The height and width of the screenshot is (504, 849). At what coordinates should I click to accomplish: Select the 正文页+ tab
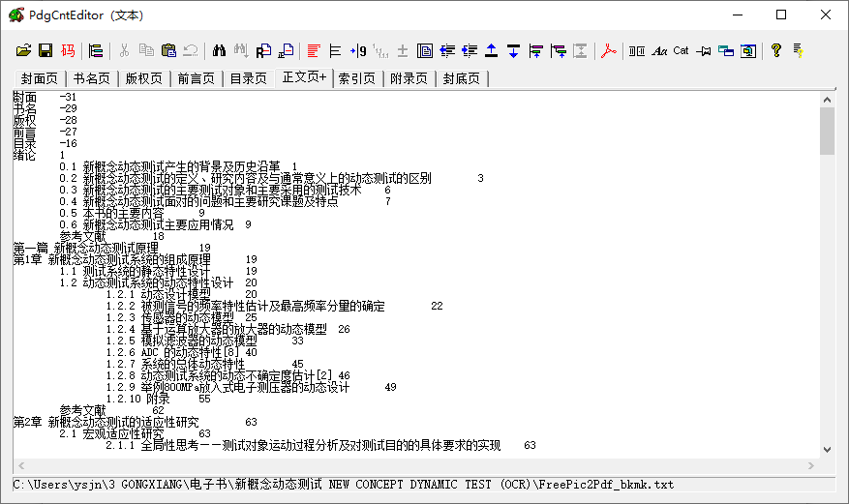pos(304,77)
